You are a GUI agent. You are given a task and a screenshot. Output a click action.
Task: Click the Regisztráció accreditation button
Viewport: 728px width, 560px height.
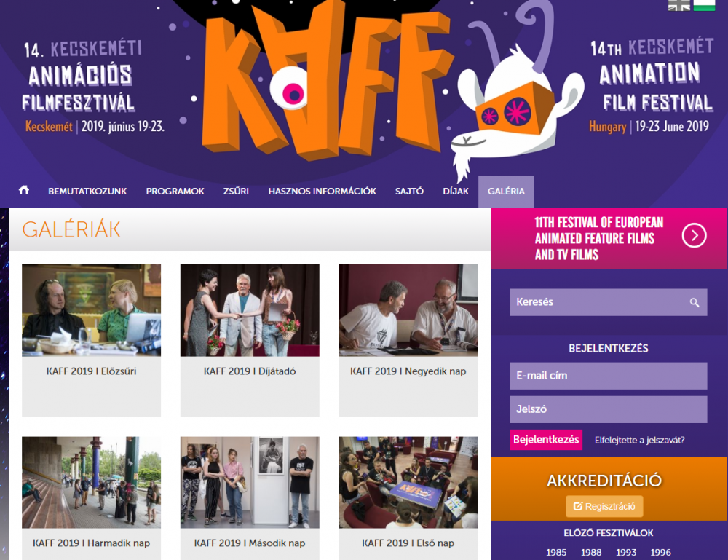click(x=604, y=506)
